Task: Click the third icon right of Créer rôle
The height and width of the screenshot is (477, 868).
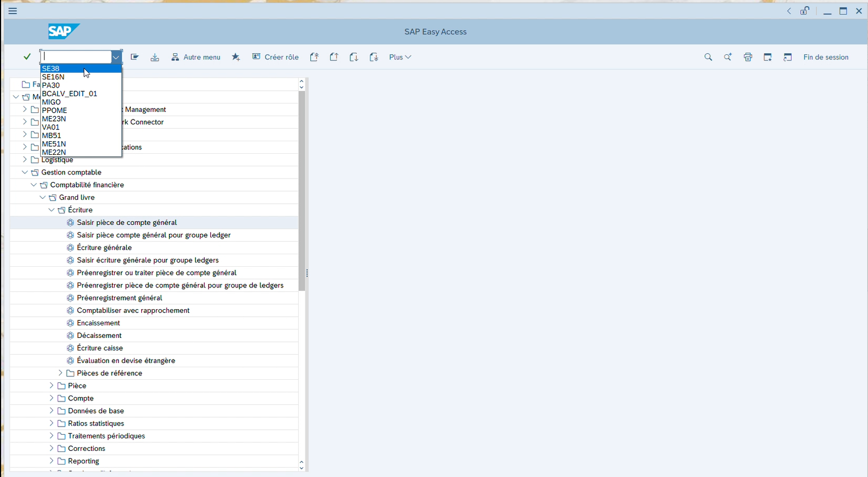Action: click(354, 57)
